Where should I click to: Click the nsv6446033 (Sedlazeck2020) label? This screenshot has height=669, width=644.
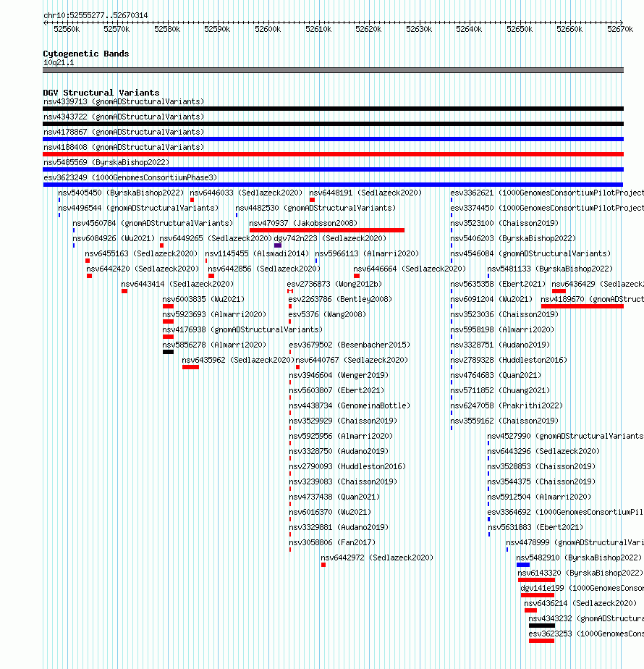(246, 193)
